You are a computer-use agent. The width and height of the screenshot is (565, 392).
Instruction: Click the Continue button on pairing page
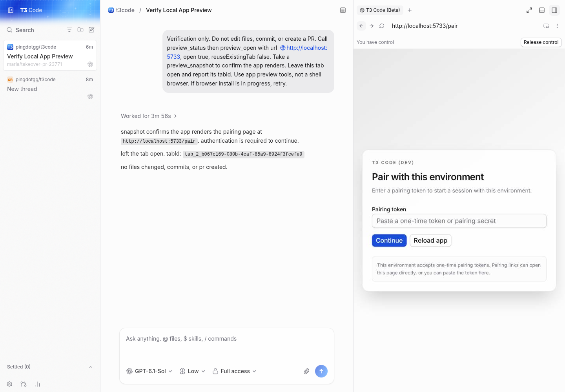pos(389,241)
